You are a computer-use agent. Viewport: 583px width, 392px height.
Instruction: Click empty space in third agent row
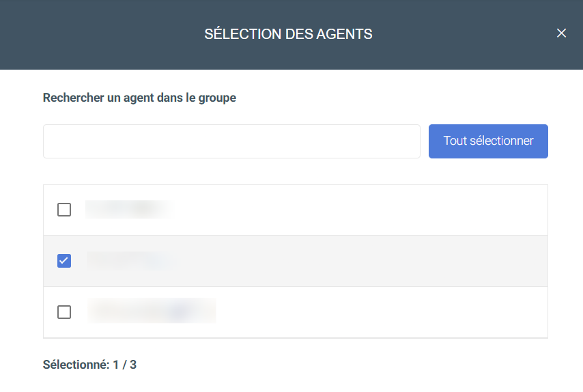point(380,312)
